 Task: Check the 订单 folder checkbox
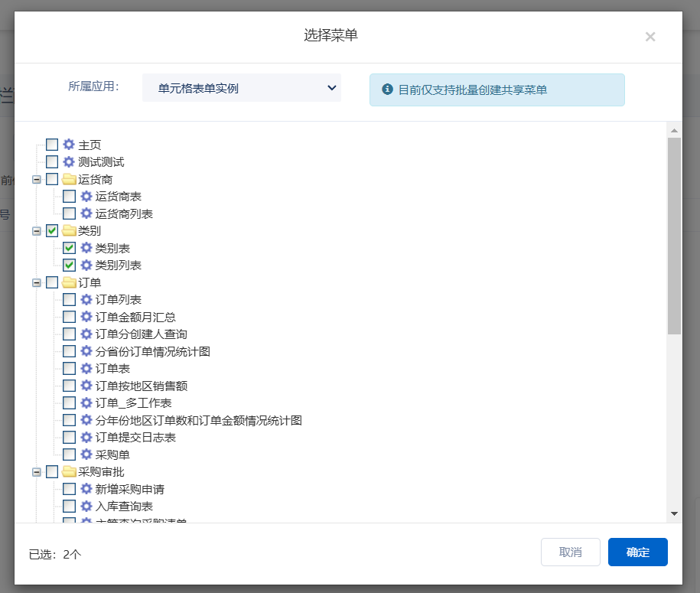52,282
